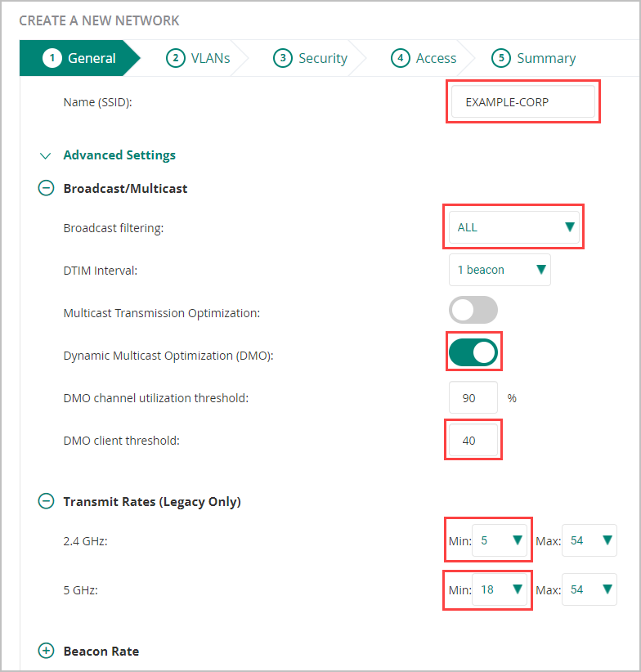
Task: Click the Broadcast filtering label
Action: (114, 228)
